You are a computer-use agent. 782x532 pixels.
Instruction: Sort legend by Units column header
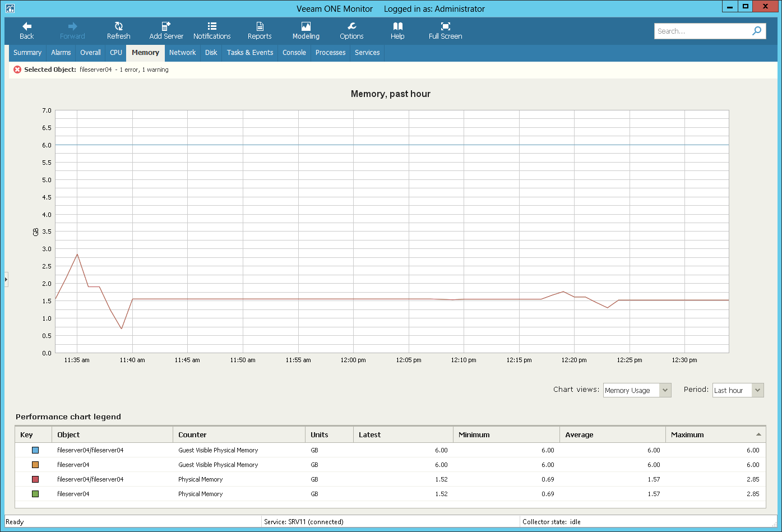pos(330,434)
